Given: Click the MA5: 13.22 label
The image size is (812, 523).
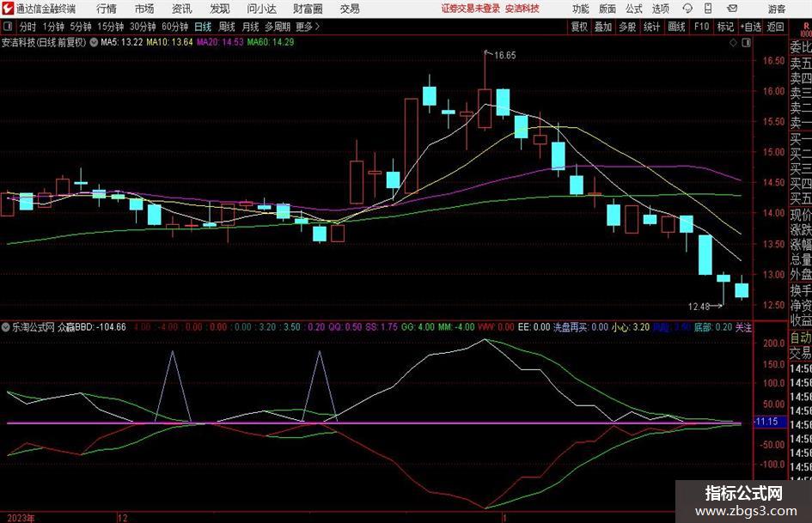Looking at the screenshot, I should tap(122, 42).
